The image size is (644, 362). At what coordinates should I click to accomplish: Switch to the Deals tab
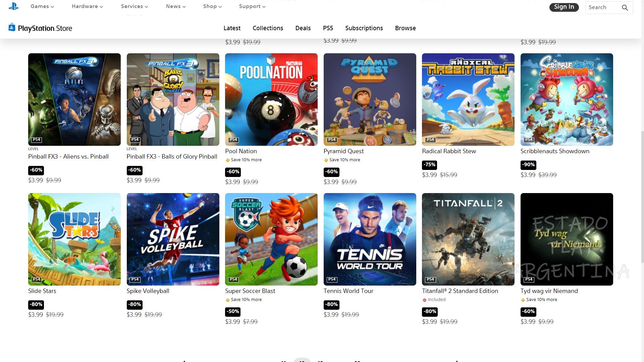click(x=303, y=28)
